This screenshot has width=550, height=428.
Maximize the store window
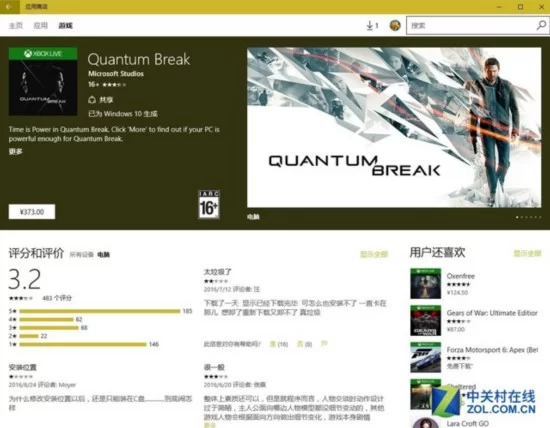click(521, 7)
